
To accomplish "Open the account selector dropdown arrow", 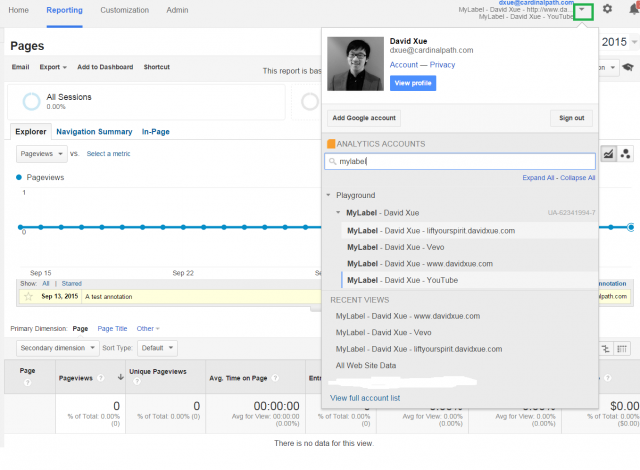I will (x=582, y=11).
